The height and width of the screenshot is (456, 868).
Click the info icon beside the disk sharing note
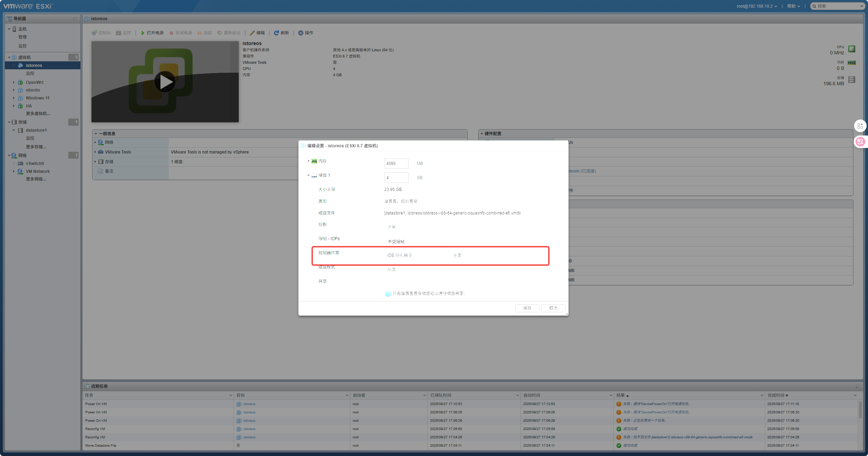[388, 294]
